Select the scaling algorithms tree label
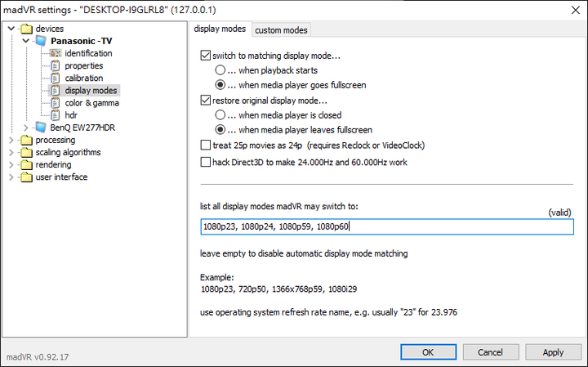 [68, 152]
